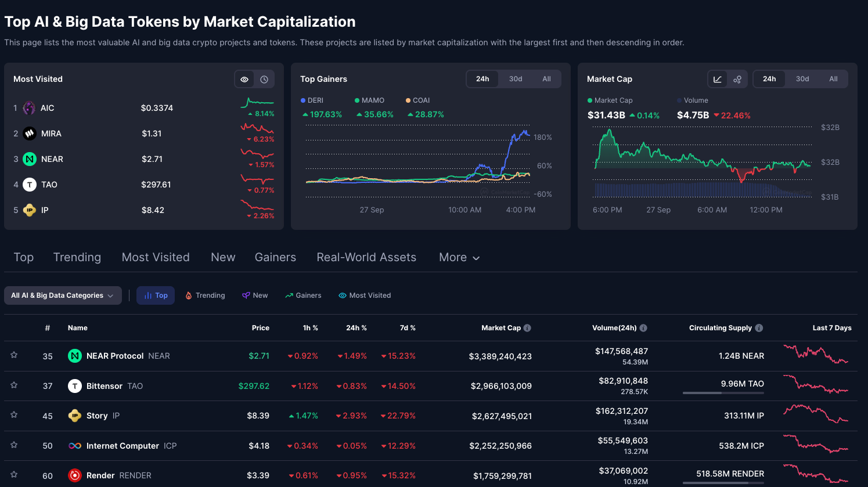Click the eye icon in Most Visited card
This screenshot has height=487, width=868.
point(244,80)
